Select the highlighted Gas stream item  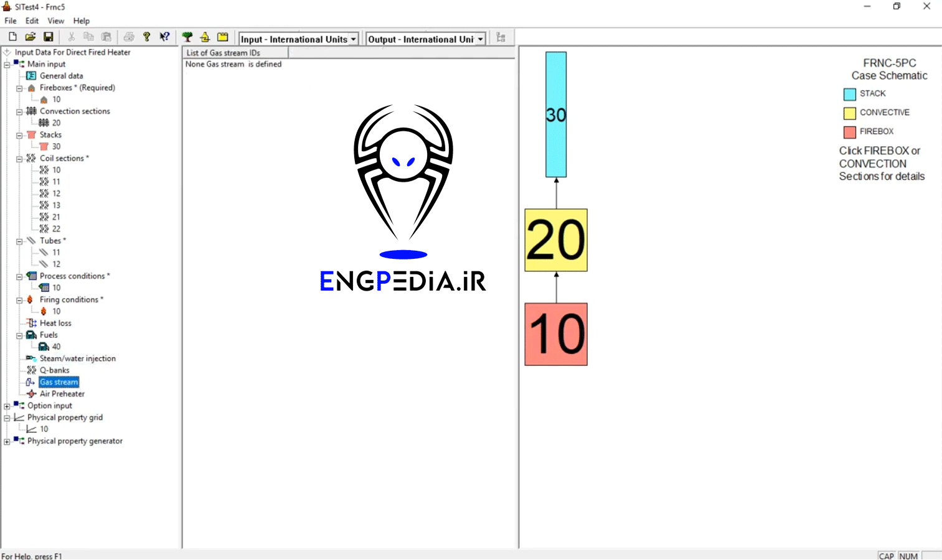[59, 382]
